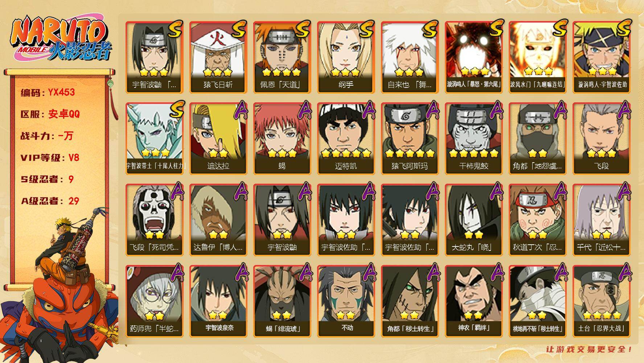644x363 pixels.
Task: Choose the 纲手 S-rank card
Action: point(346,57)
